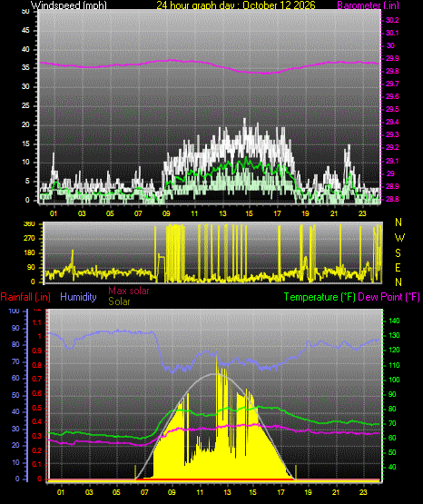
Task: Click the 50 value on humidity axis
Action: pyautogui.click(x=15, y=395)
